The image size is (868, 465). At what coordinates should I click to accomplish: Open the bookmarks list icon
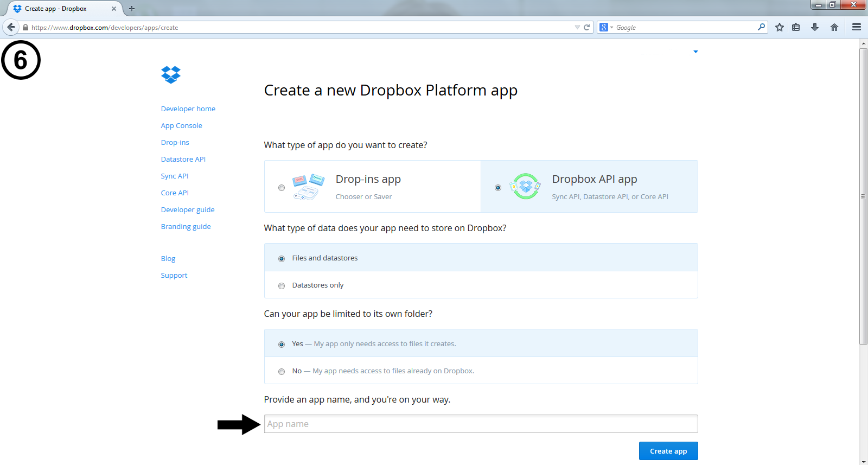tap(796, 27)
